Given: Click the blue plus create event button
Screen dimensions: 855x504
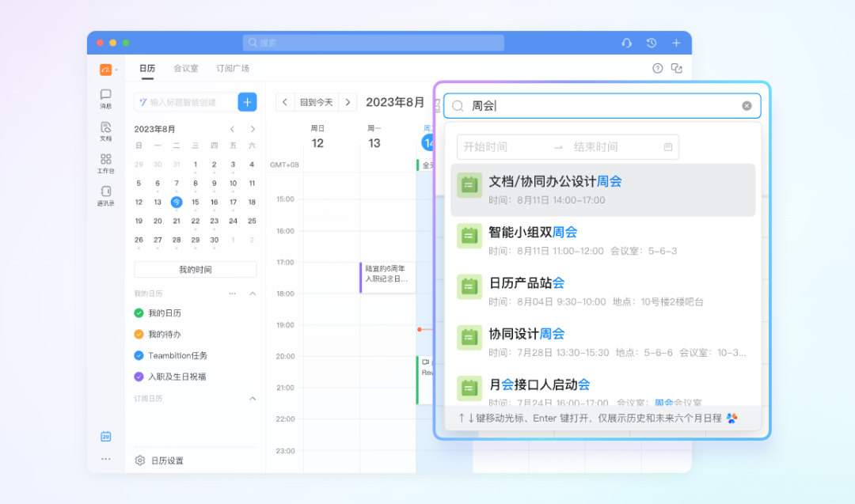Looking at the screenshot, I should [x=247, y=102].
